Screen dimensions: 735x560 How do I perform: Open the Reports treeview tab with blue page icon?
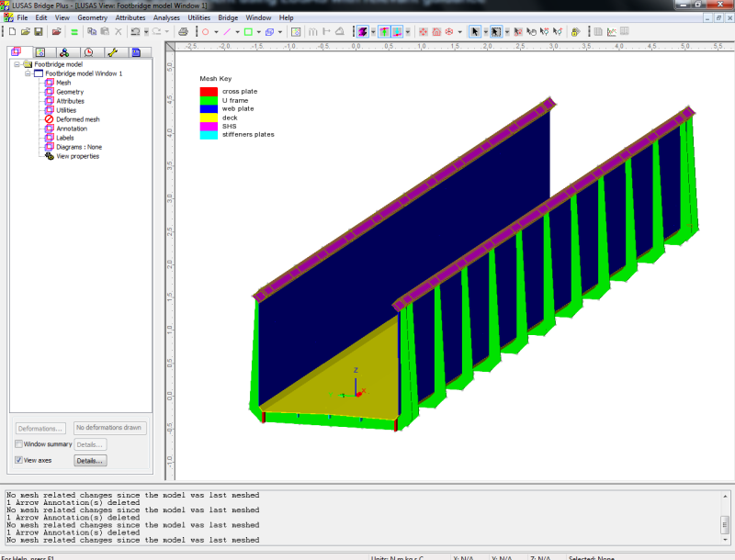pos(136,52)
